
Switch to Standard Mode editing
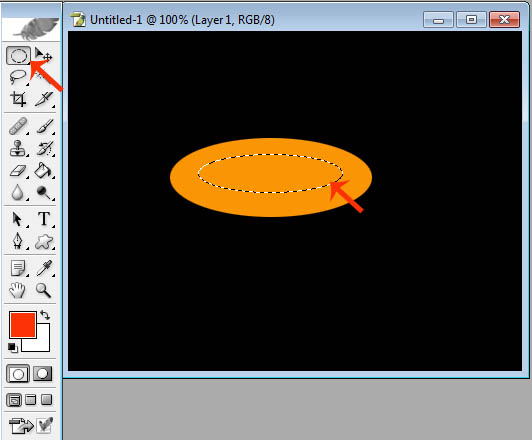[18, 374]
